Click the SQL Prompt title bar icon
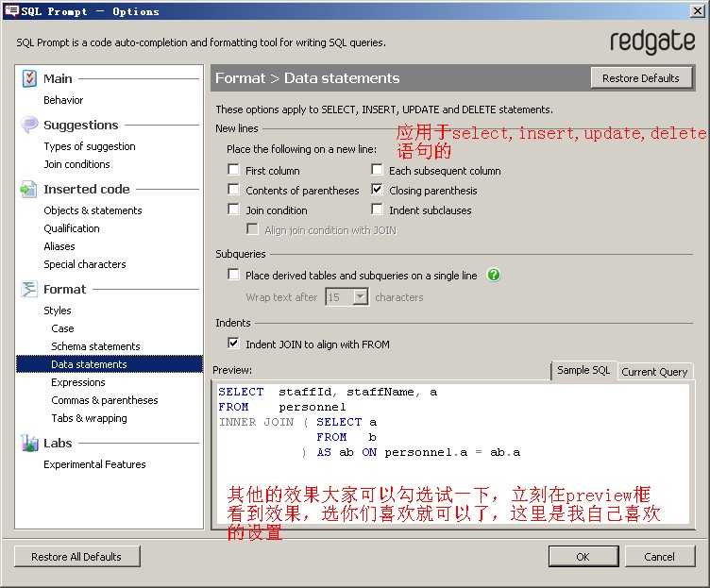The height and width of the screenshot is (588, 710). 11,11
